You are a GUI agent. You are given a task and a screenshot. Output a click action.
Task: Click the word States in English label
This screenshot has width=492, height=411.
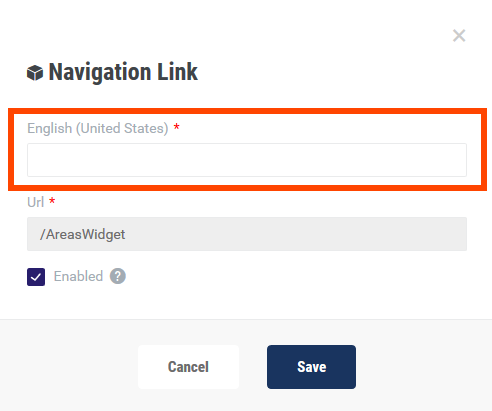coord(146,128)
